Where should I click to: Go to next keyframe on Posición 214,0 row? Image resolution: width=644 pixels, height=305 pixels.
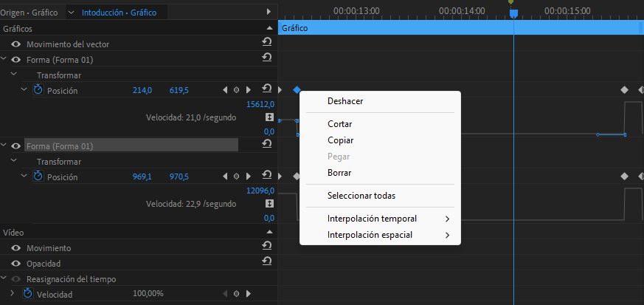tap(248, 90)
